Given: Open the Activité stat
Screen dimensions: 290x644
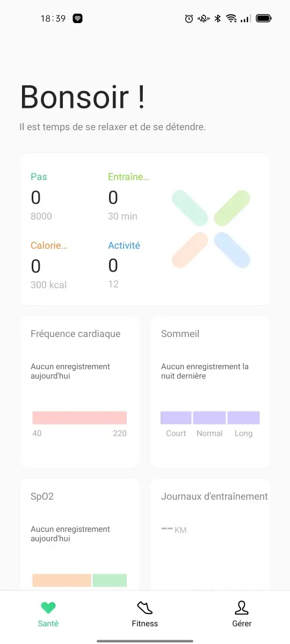Looking at the screenshot, I should point(124,265).
